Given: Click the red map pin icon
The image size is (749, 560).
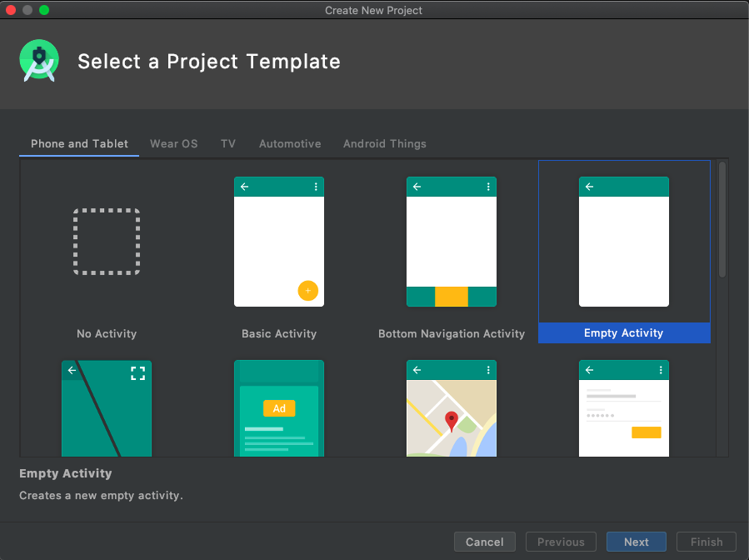Looking at the screenshot, I should [452, 421].
